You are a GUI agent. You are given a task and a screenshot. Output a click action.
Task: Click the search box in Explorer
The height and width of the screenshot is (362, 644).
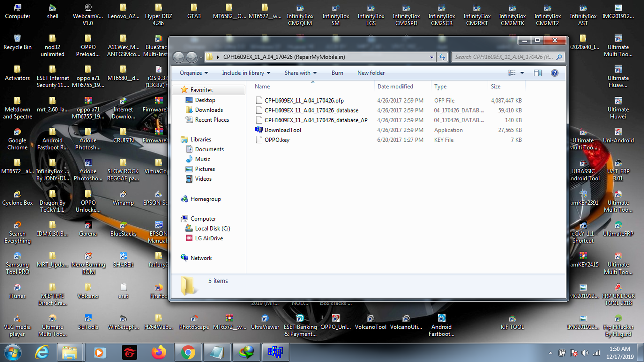click(x=508, y=57)
